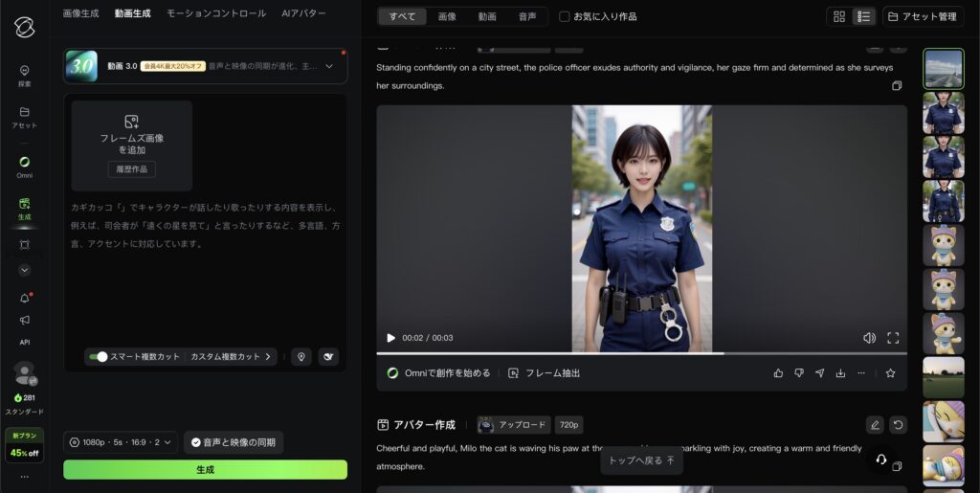Add the video to favorites with star

[x=890, y=373]
